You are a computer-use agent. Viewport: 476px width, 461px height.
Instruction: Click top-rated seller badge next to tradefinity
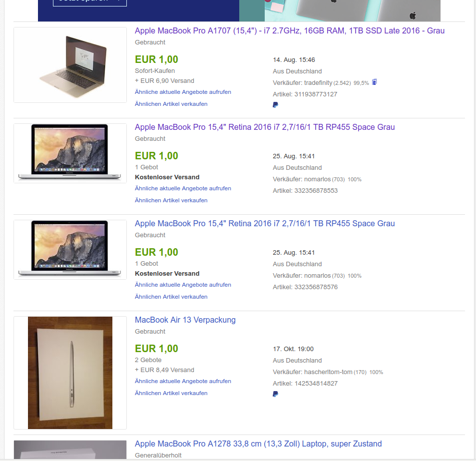click(x=375, y=82)
